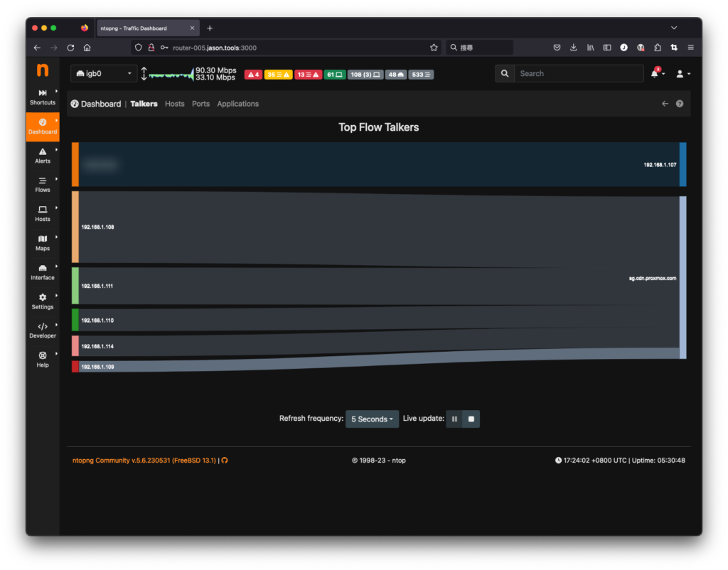Click the 192.168.1.111 green talker bar
This screenshot has height=570, width=728.
[75, 286]
